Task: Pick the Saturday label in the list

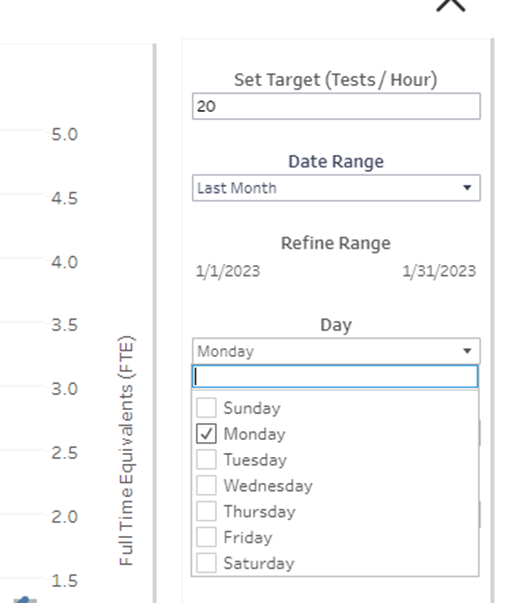Action: 259,563
